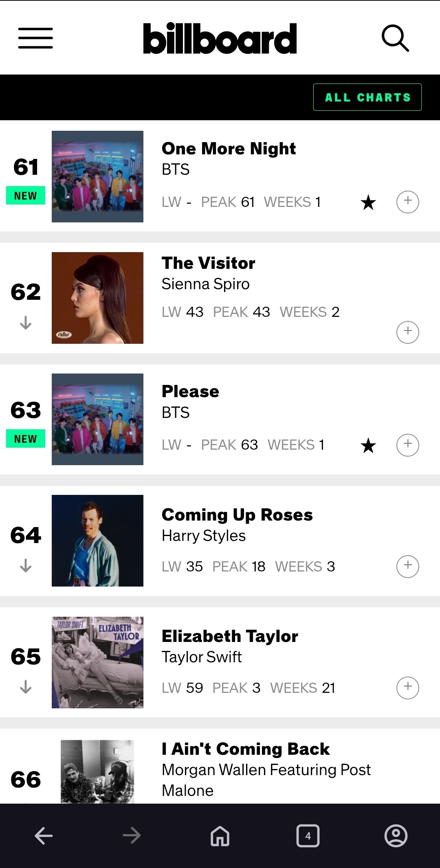Open the All Charts button
Image resolution: width=440 pixels, height=868 pixels.
click(x=367, y=97)
